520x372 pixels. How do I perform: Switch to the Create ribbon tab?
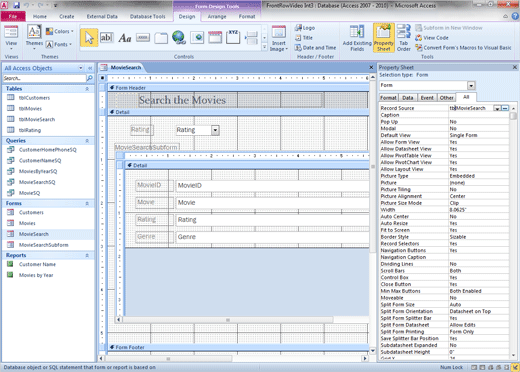[x=67, y=16]
